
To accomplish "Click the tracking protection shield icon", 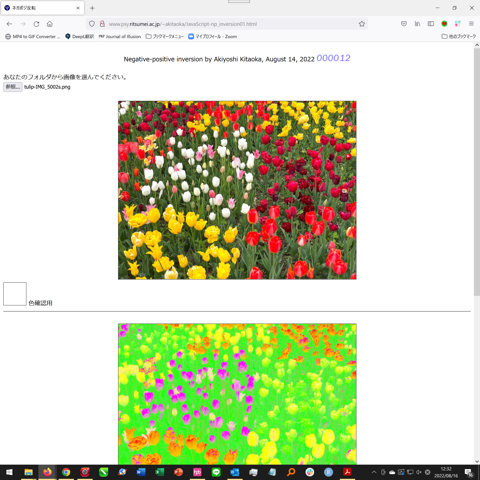I will [x=92, y=24].
